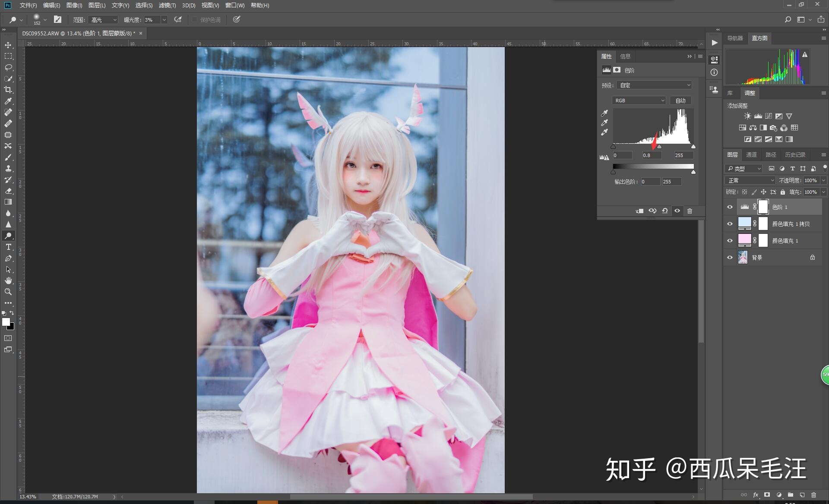Toggle lock all for layer

coord(783,192)
